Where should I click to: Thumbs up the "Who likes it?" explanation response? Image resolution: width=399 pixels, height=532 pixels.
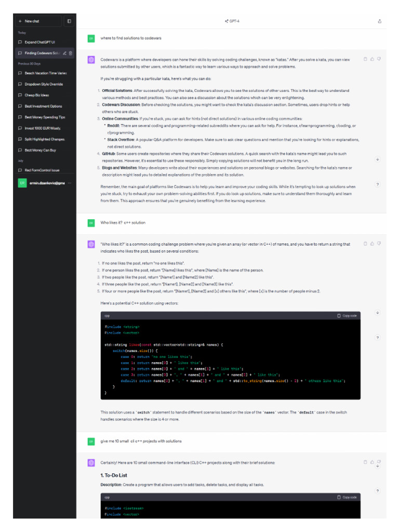click(x=372, y=244)
